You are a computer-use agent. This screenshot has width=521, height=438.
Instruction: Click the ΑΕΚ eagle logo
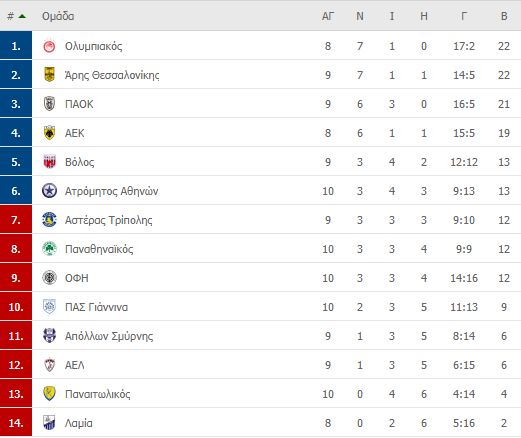tap(49, 133)
